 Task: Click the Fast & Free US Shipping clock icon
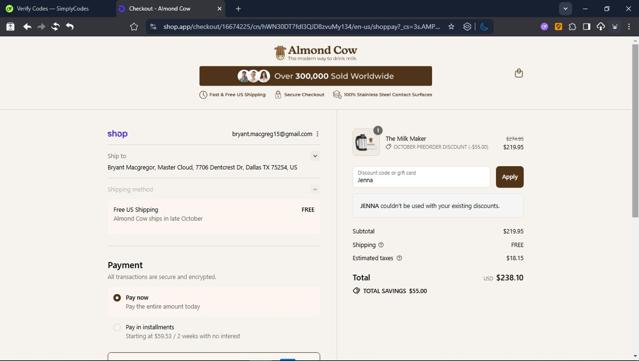tap(203, 95)
